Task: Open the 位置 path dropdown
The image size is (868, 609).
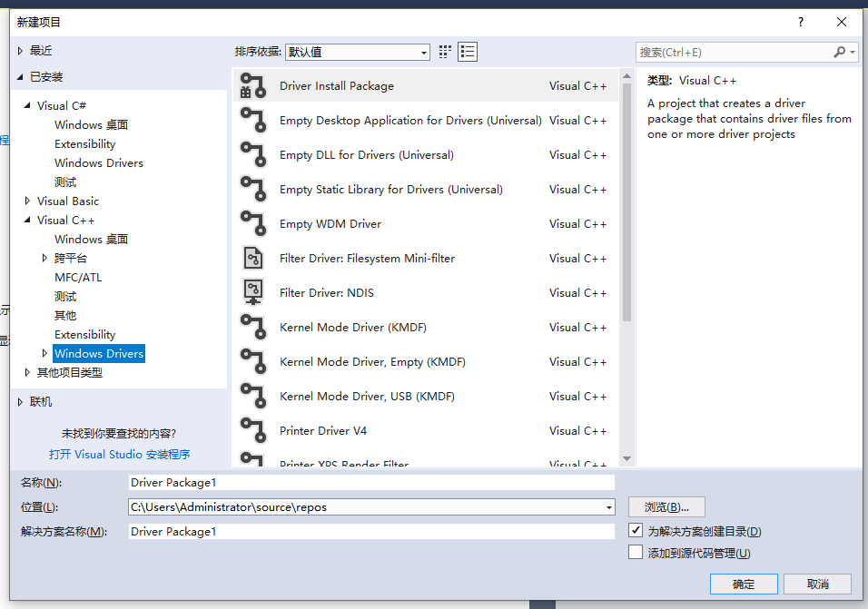Action: coord(609,507)
